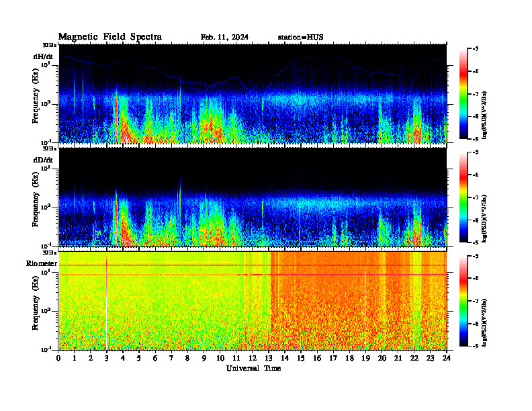532x411 pixels.
Task: Select the "dH/dt" panel label
Action: click(43, 56)
